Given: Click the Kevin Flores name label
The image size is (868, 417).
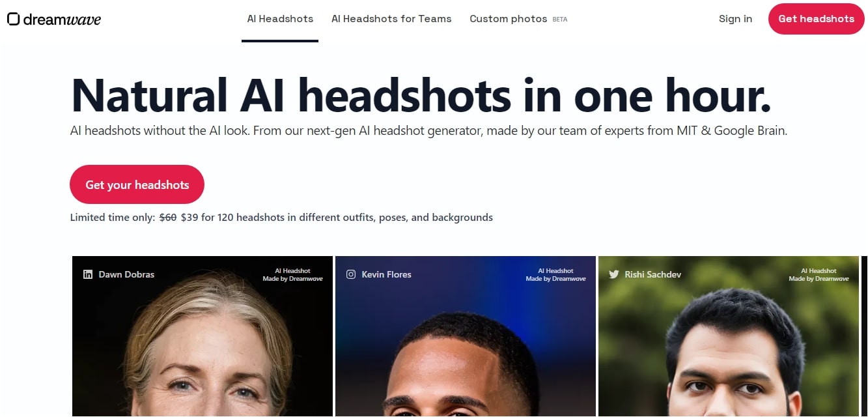Looking at the screenshot, I should (x=387, y=274).
